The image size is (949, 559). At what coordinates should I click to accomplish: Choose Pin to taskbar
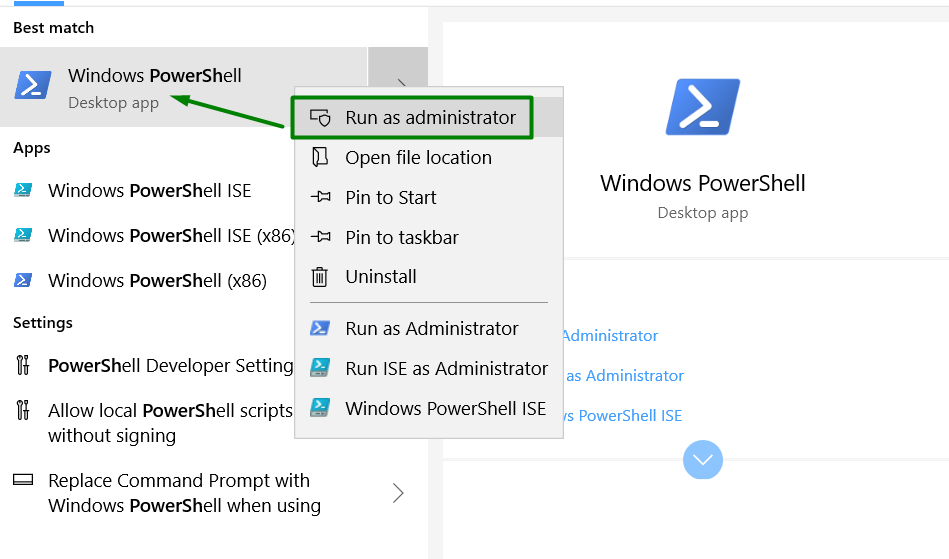[429, 237]
